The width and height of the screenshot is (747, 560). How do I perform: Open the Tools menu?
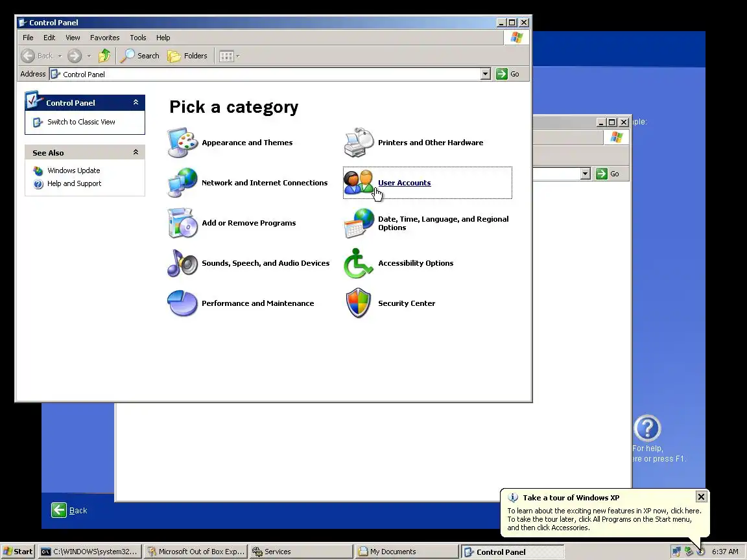[138, 38]
